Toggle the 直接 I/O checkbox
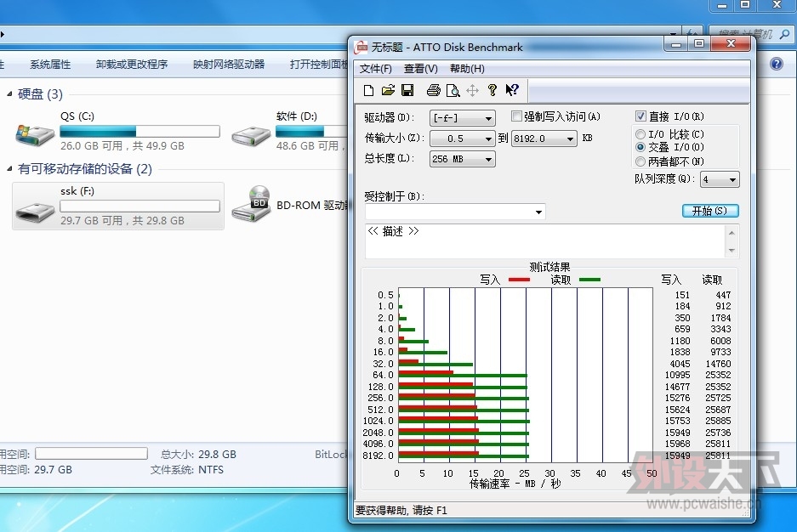This screenshot has height=532, width=797. [640, 116]
